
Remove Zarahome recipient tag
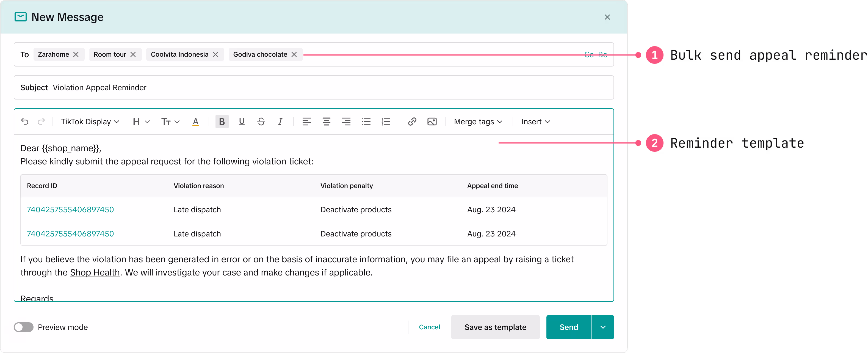[x=76, y=55]
